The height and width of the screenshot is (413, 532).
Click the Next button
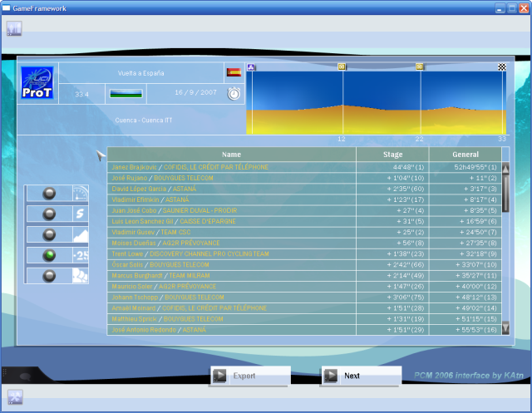click(x=360, y=376)
